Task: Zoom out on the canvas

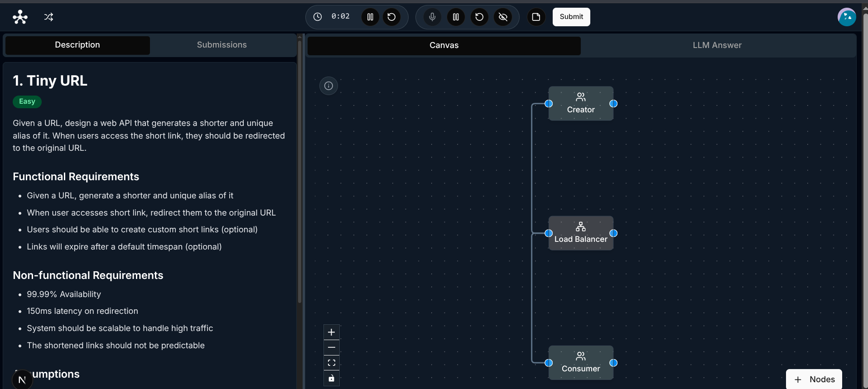Action: point(332,347)
